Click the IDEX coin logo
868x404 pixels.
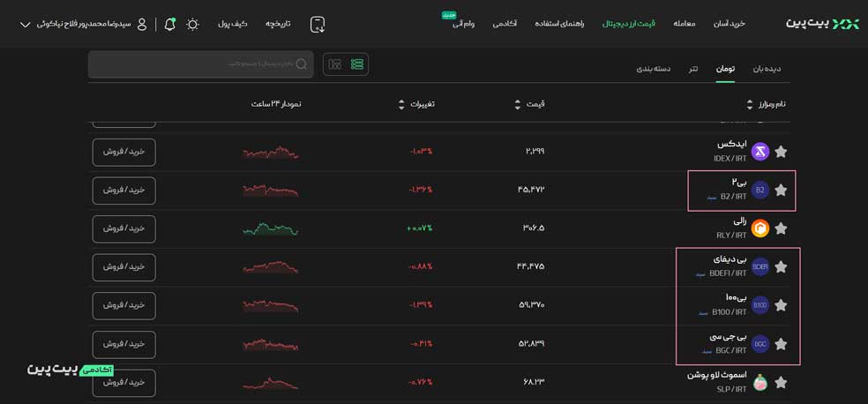[x=760, y=152]
